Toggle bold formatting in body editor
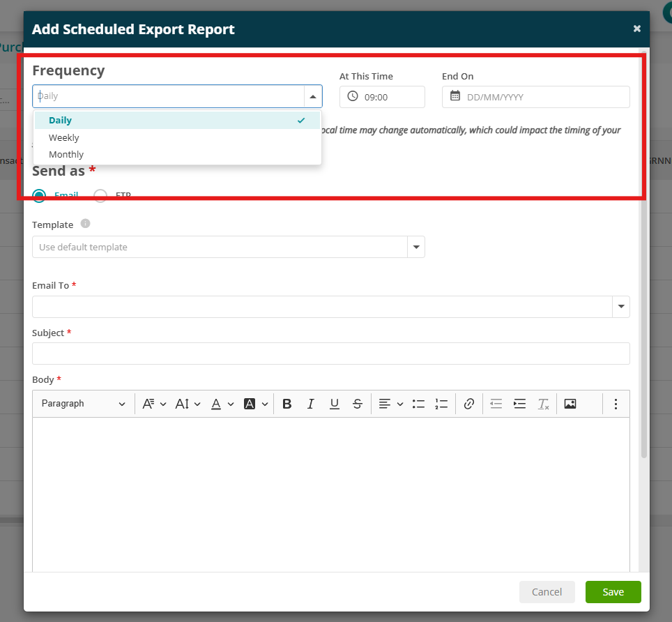672x622 pixels. coord(287,404)
